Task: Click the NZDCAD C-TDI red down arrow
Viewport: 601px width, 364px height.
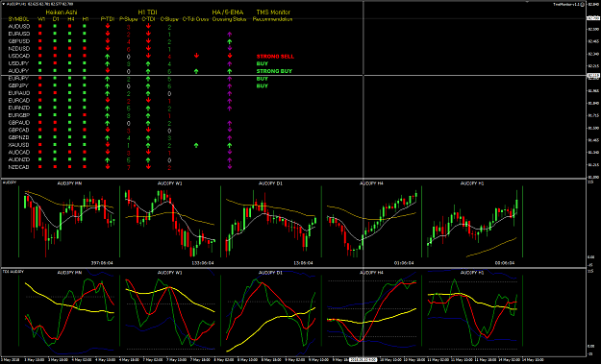Action: pyautogui.click(x=148, y=167)
